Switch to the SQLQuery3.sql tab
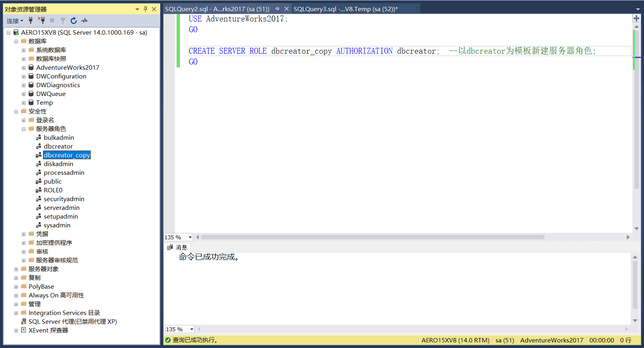This screenshot has height=348, width=644. click(345, 9)
